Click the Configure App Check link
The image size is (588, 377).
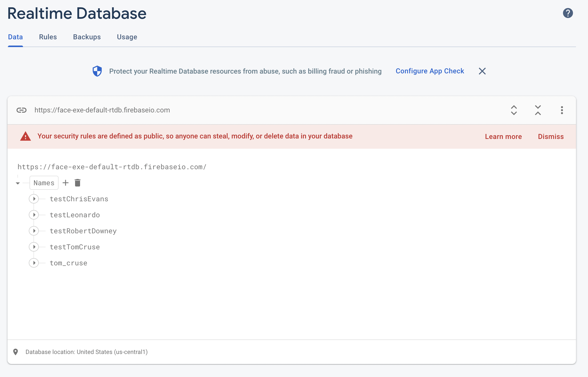coord(429,71)
